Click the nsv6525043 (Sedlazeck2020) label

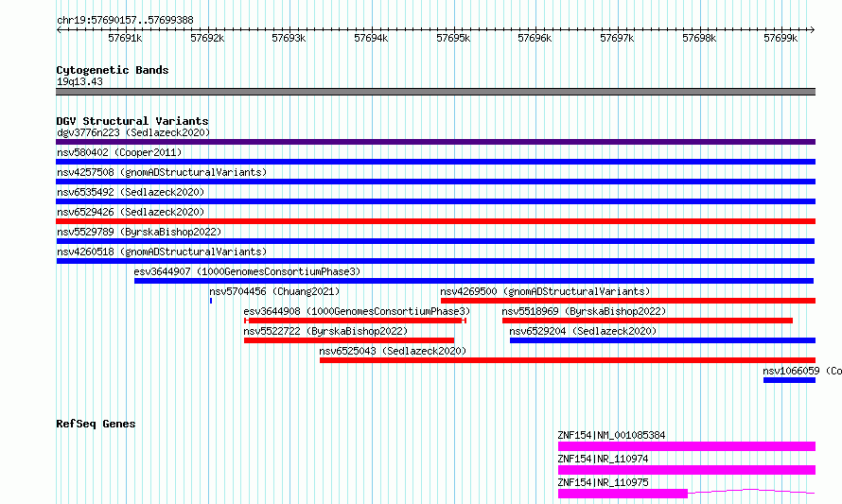pos(393,351)
